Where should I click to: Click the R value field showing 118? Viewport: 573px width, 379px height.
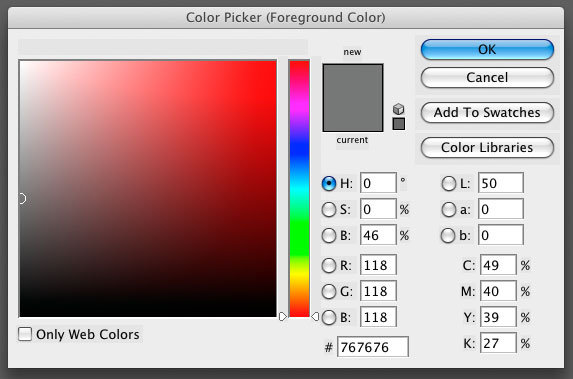click(x=378, y=265)
